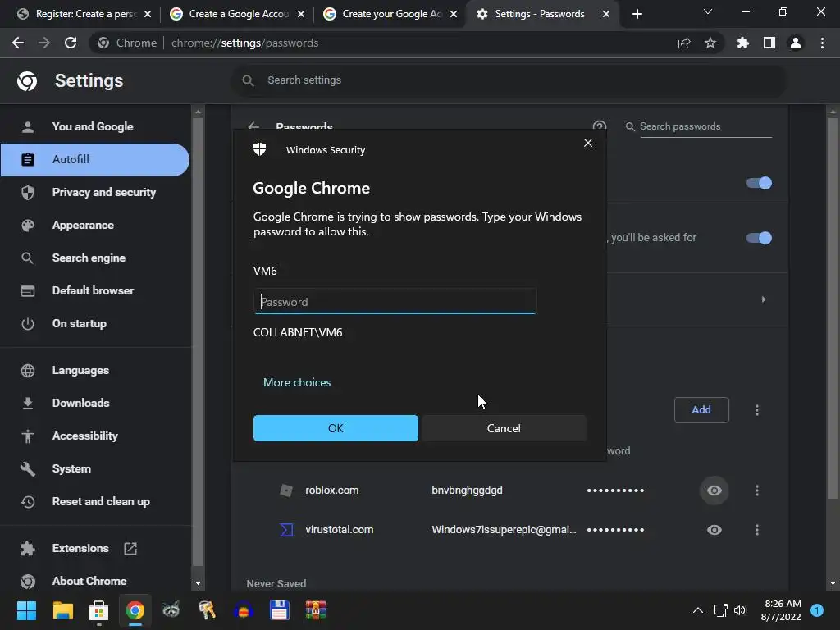840x630 pixels.
Task: Click the Chrome back arrow
Action: click(18, 43)
